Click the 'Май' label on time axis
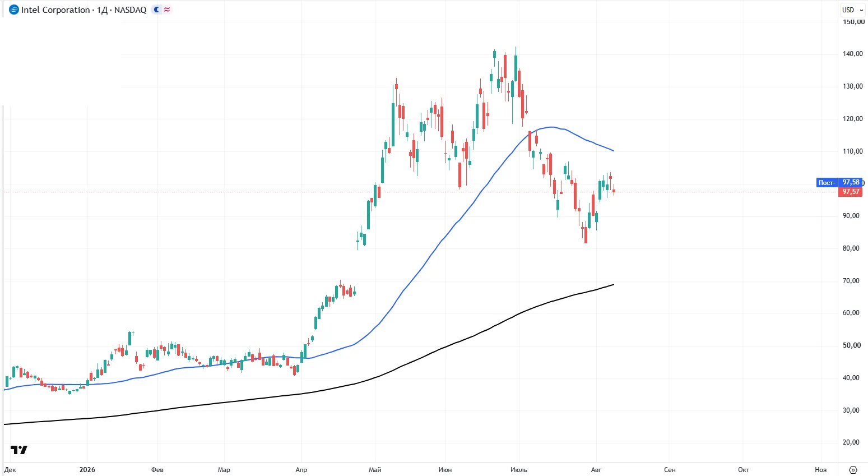The width and height of the screenshot is (868, 476). pyautogui.click(x=375, y=470)
